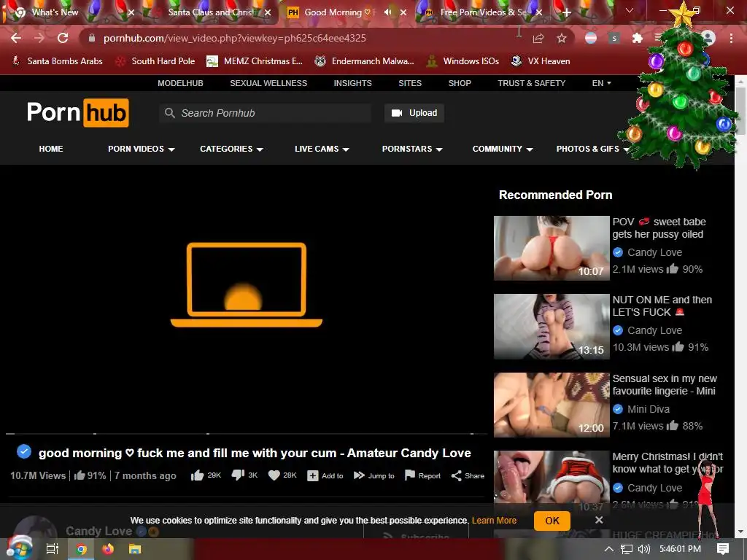
Task: Click the address bar URL
Action: tap(235, 38)
